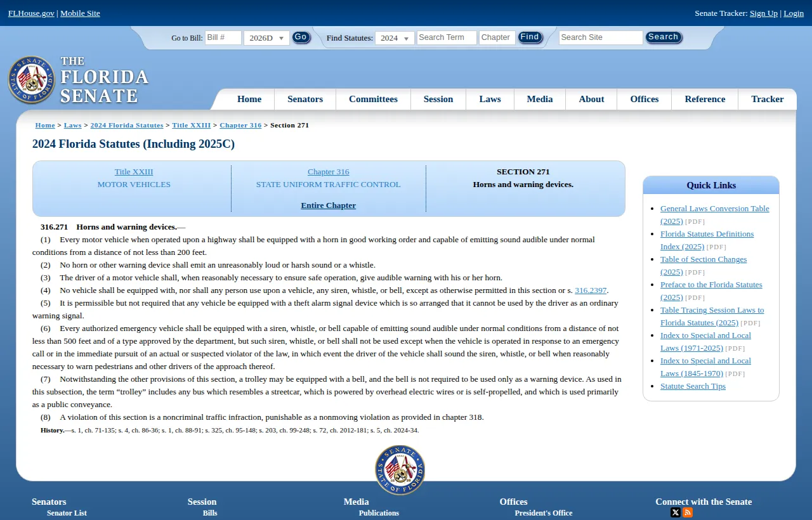This screenshot has width=812, height=520.
Task: Open the statutes year dropdown showing 2024
Action: [x=395, y=37]
